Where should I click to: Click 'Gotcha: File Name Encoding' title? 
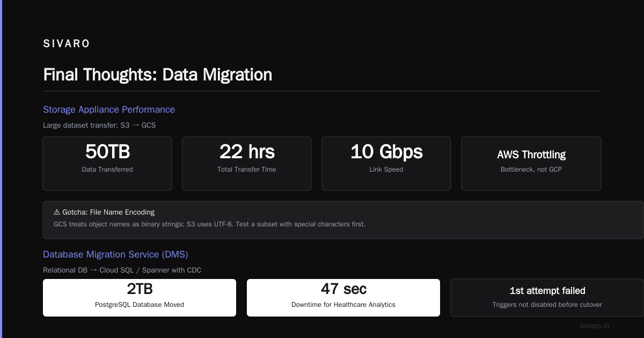click(108, 212)
